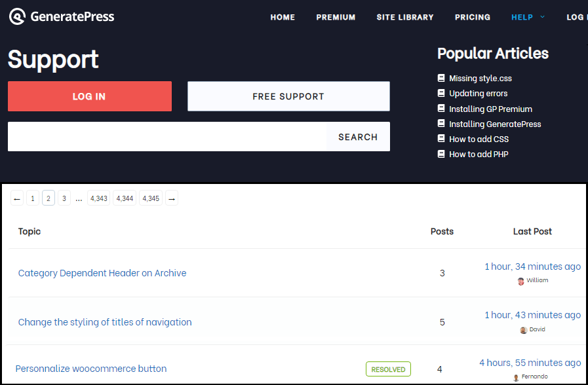This screenshot has width=588, height=385.
Task: Click the 1 hour, 43 minutes ago link
Action: point(532,315)
